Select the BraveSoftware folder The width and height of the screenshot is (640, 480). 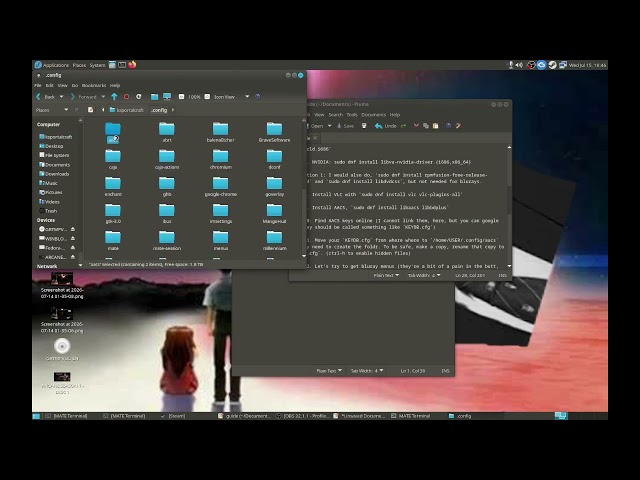point(274,133)
